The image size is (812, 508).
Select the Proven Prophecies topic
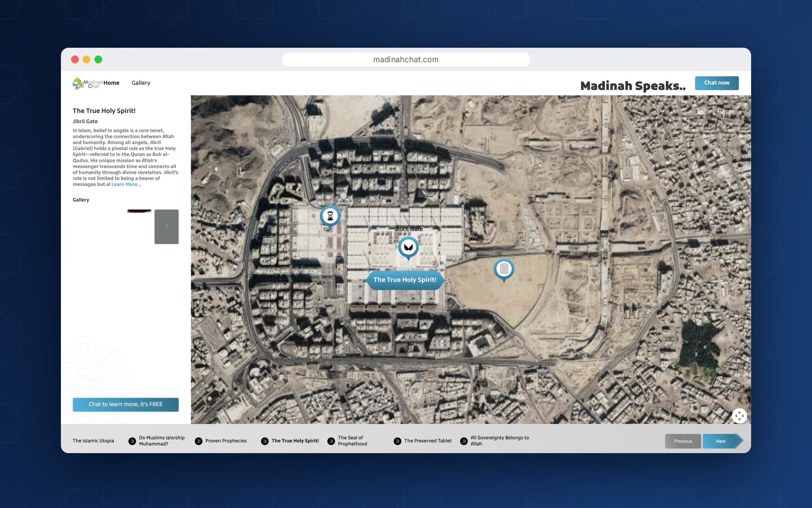click(x=226, y=441)
